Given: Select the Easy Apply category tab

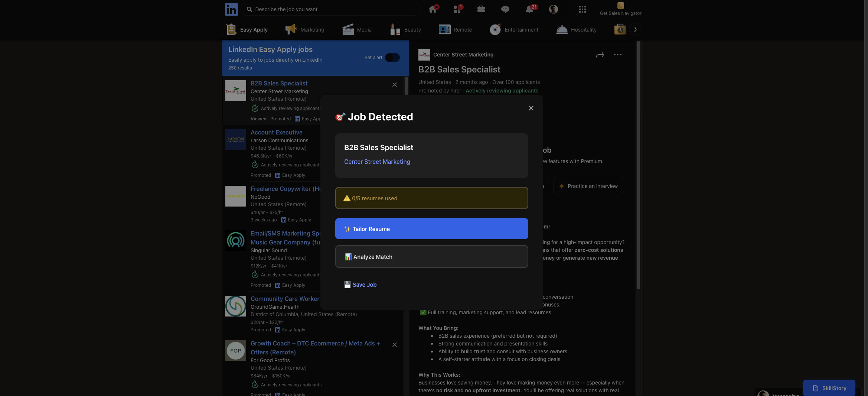Looking at the screenshot, I should (x=247, y=30).
